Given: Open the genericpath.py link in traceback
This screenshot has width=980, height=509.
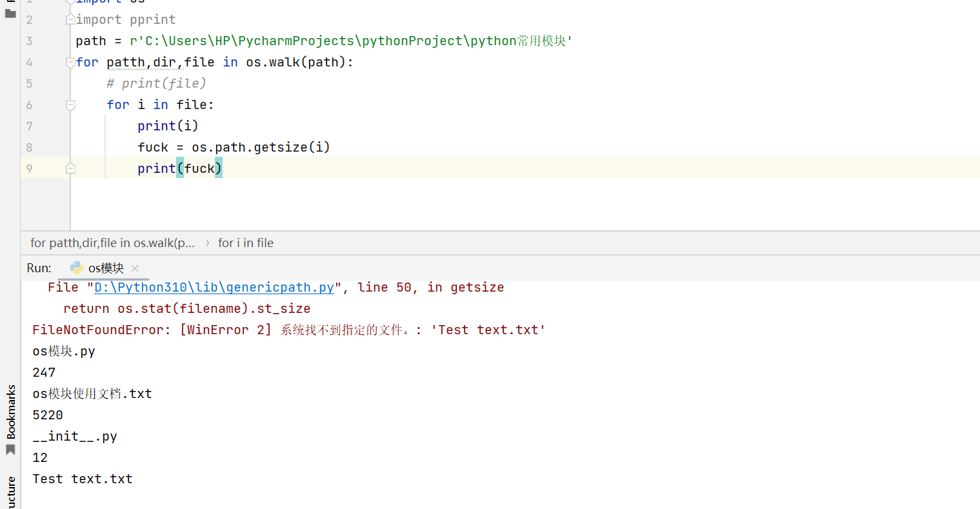Looking at the screenshot, I should 214,287.
